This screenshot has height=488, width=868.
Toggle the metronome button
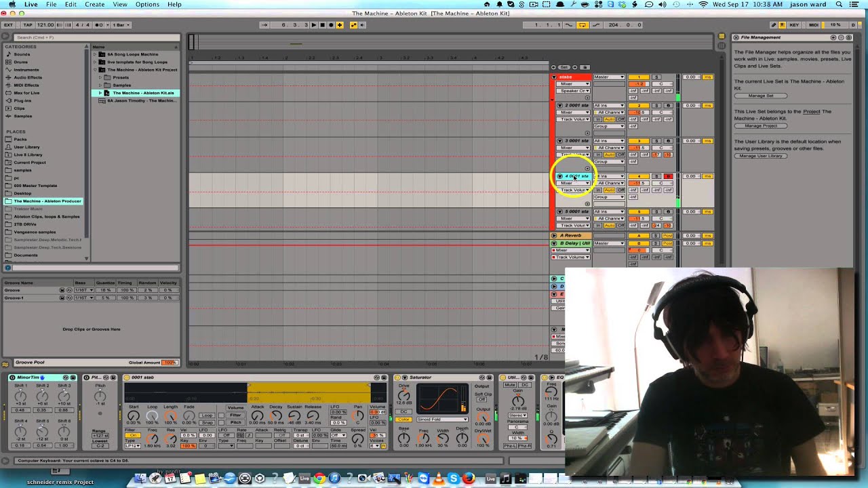pyautogui.click(x=100, y=25)
